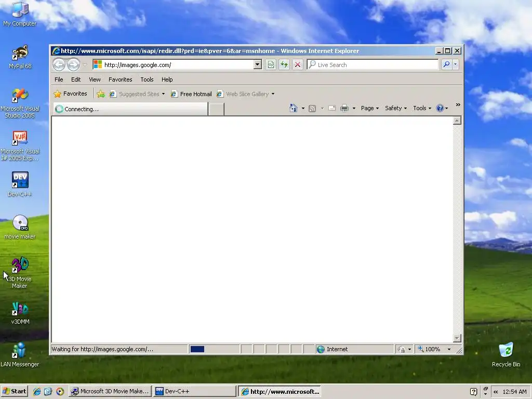The width and height of the screenshot is (532, 399).
Task: Select the Recycle Bin icon
Action: [506, 354]
